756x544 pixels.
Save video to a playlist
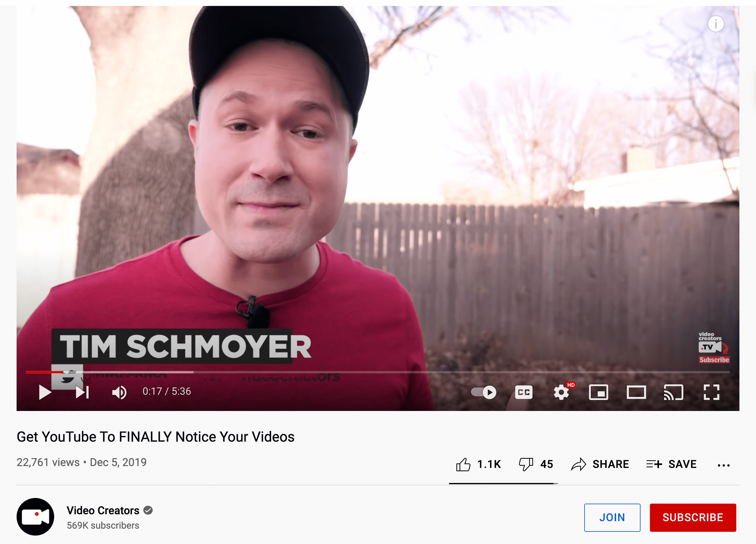point(671,464)
